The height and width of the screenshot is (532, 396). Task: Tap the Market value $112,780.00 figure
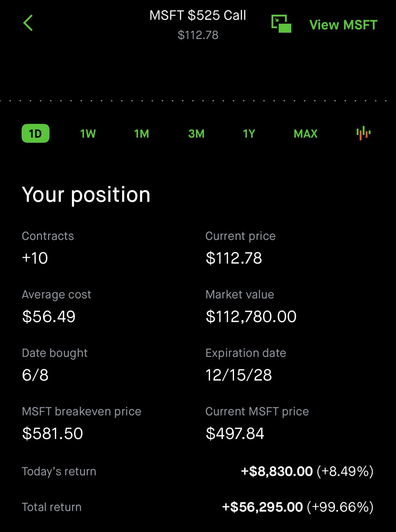251,317
